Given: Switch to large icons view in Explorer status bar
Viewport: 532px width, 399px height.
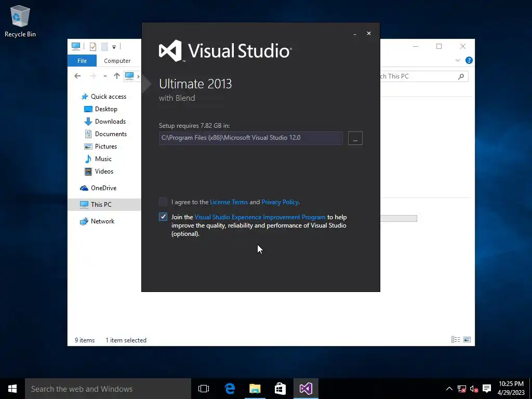Looking at the screenshot, I should point(467,340).
